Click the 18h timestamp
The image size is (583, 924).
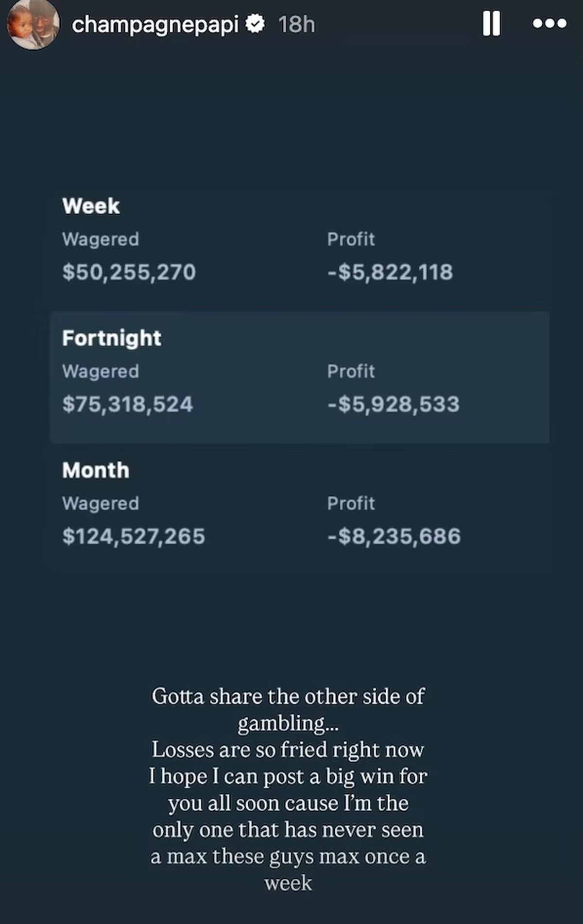pyautogui.click(x=296, y=24)
